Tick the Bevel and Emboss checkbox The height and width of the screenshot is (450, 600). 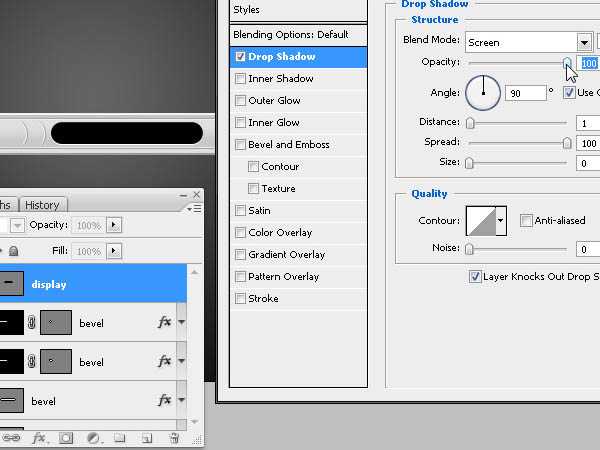point(240,145)
